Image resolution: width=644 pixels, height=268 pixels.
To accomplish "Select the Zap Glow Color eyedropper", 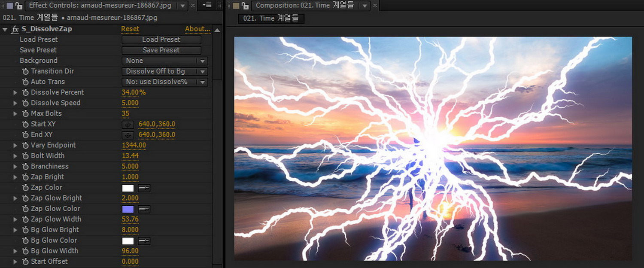I will tap(144, 209).
